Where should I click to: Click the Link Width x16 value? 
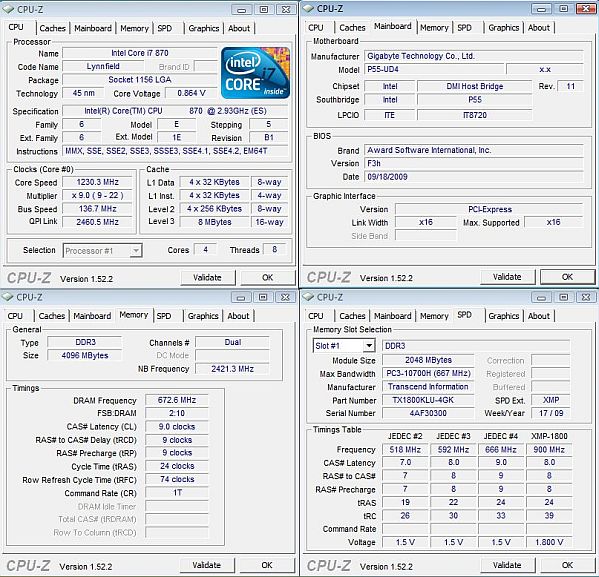(x=426, y=222)
